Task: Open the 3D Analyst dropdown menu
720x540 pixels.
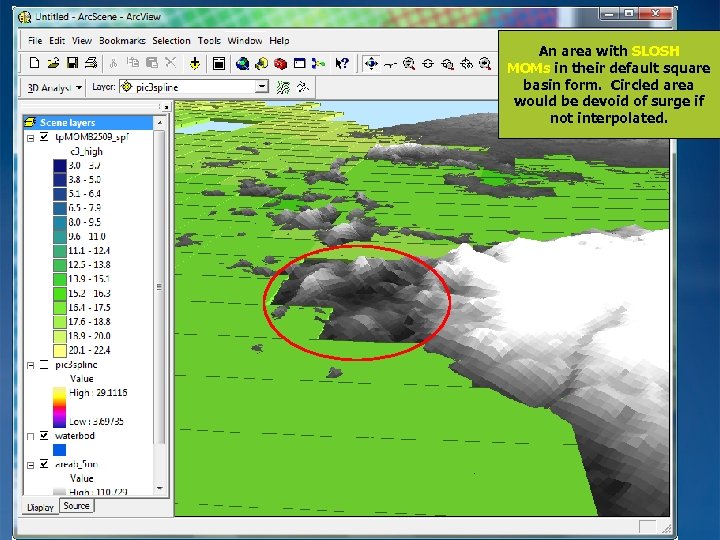Action: coord(54,87)
